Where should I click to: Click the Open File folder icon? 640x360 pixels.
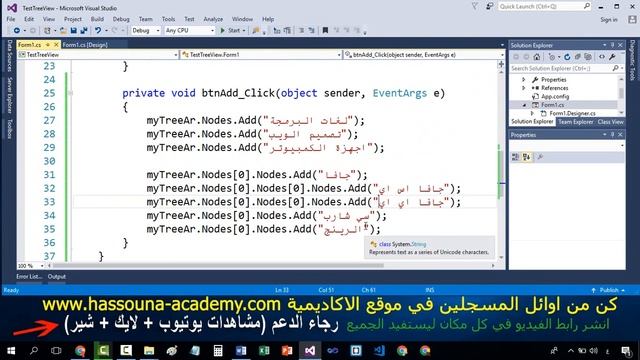[x=63, y=31]
